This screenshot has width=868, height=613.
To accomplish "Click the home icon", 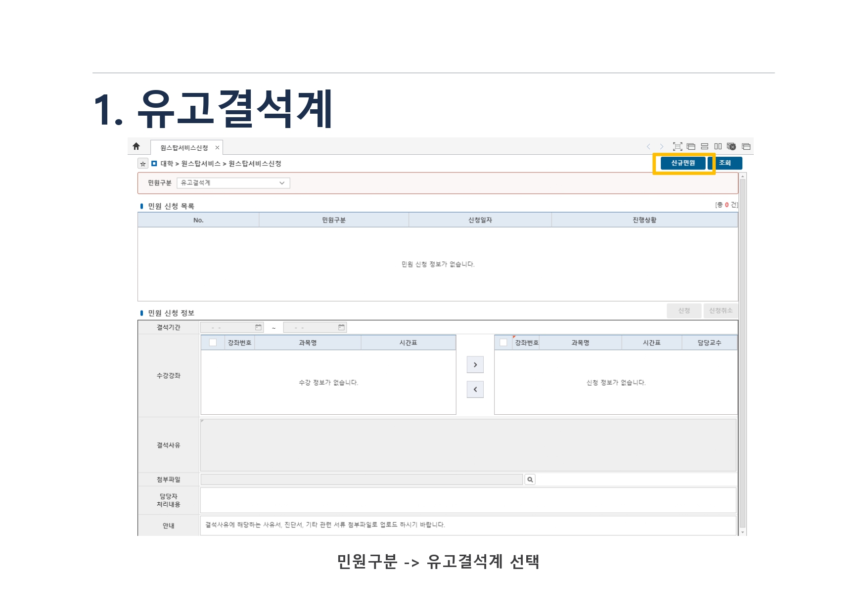I will point(137,146).
